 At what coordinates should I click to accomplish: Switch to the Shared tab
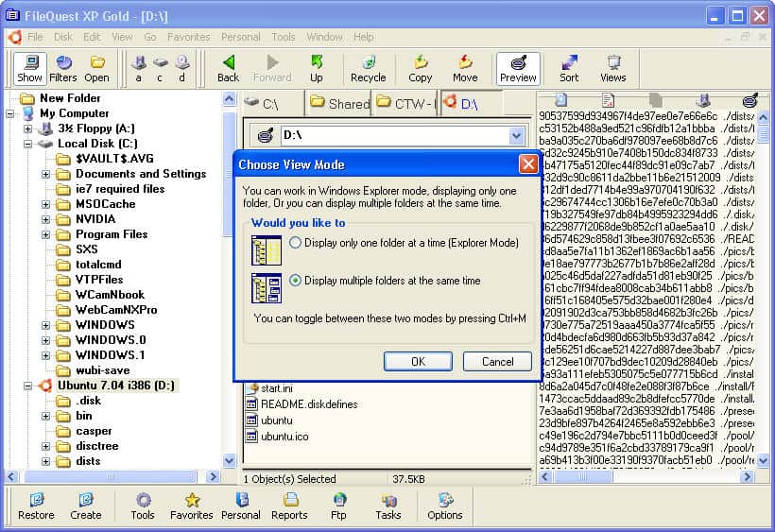pos(339,104)
